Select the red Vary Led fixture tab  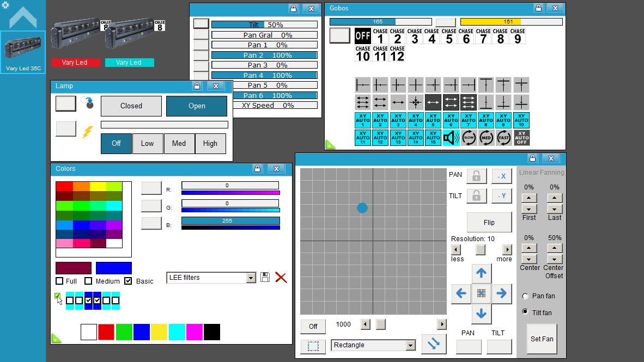coord(76,63)
